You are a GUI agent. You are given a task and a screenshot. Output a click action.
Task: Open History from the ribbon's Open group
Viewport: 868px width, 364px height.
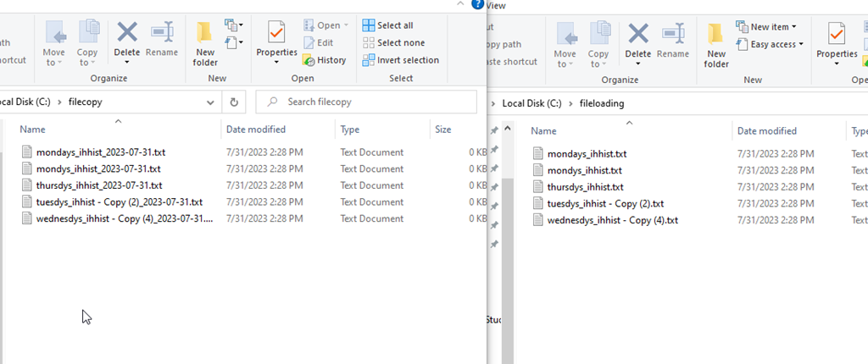324,60
